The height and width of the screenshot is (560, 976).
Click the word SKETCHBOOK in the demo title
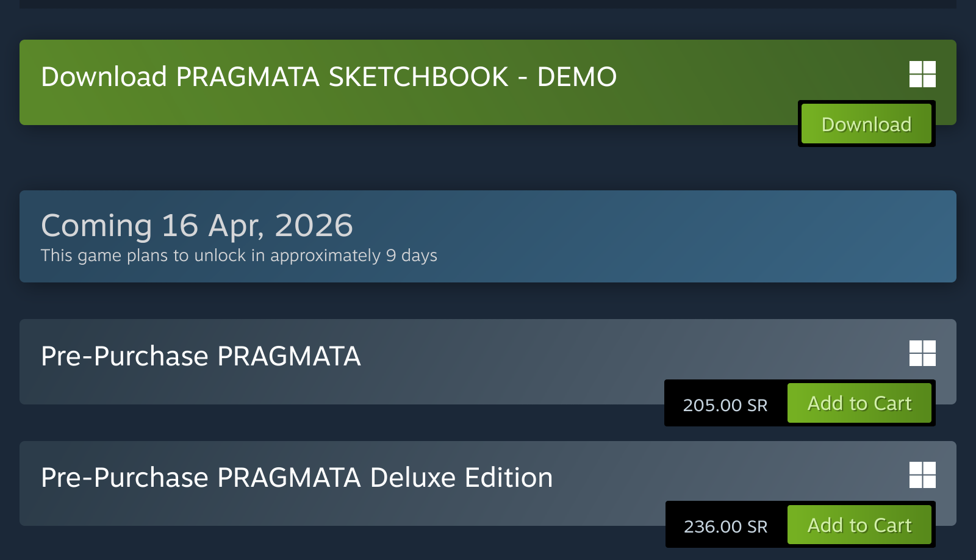(418, 77)
